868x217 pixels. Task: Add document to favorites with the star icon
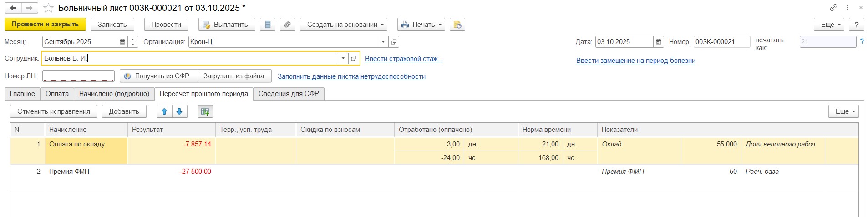click(48, 8)
